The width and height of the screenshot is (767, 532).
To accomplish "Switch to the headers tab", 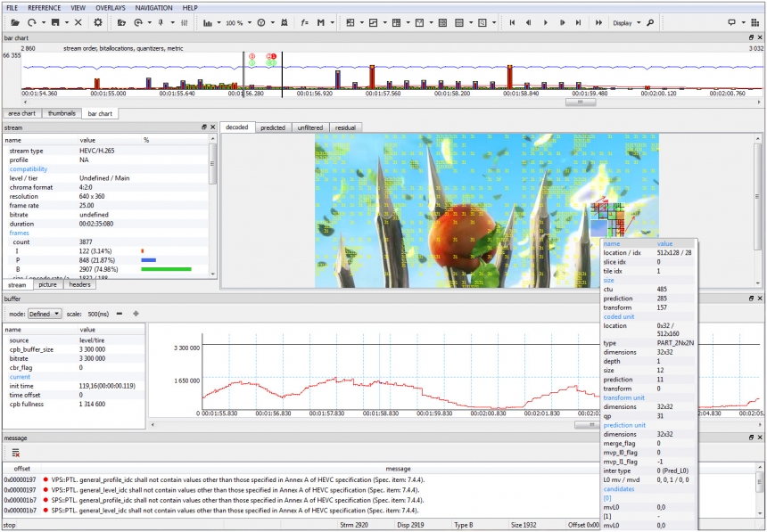I will click(x=79, y=284).
